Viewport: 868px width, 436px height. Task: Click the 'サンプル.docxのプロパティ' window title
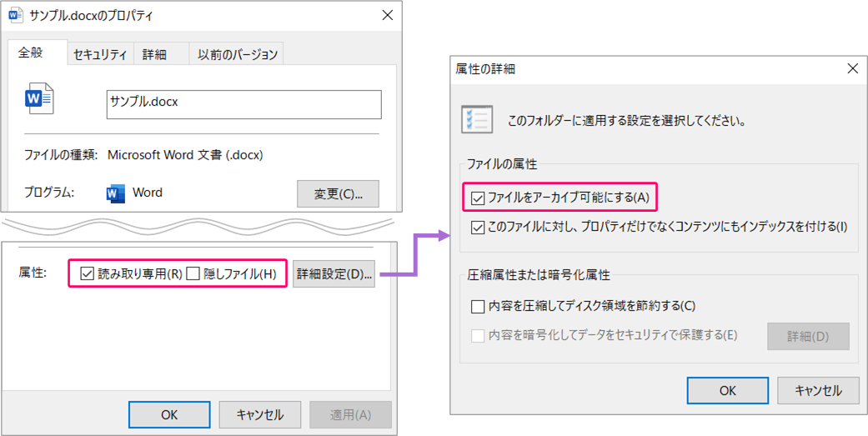91,16
